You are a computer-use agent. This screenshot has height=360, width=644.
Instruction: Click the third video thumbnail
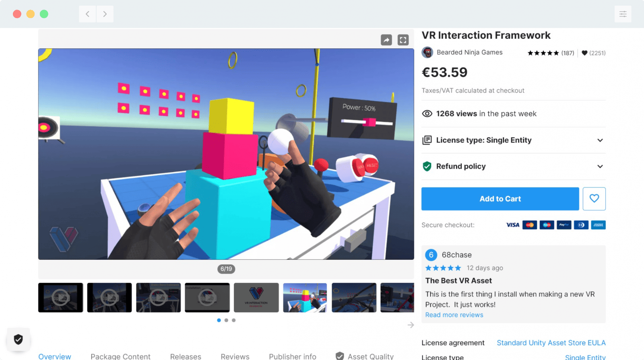tap(158, 298)
